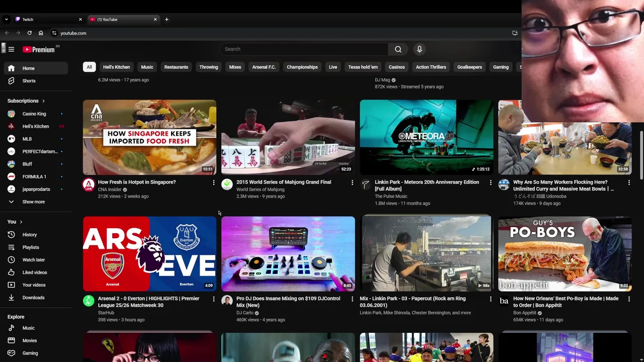This screenshot has height=362, width=644.
Task: Close the YouTube browser tab
Action: [x=155, y=20]
